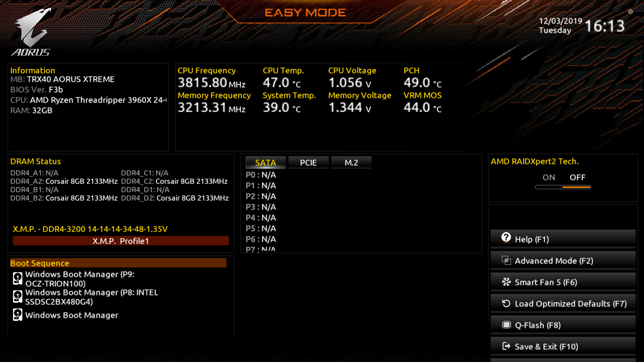644x362 pixels.
Task: Click the Save & Exit arrow icon
Action: coord(506,346)
